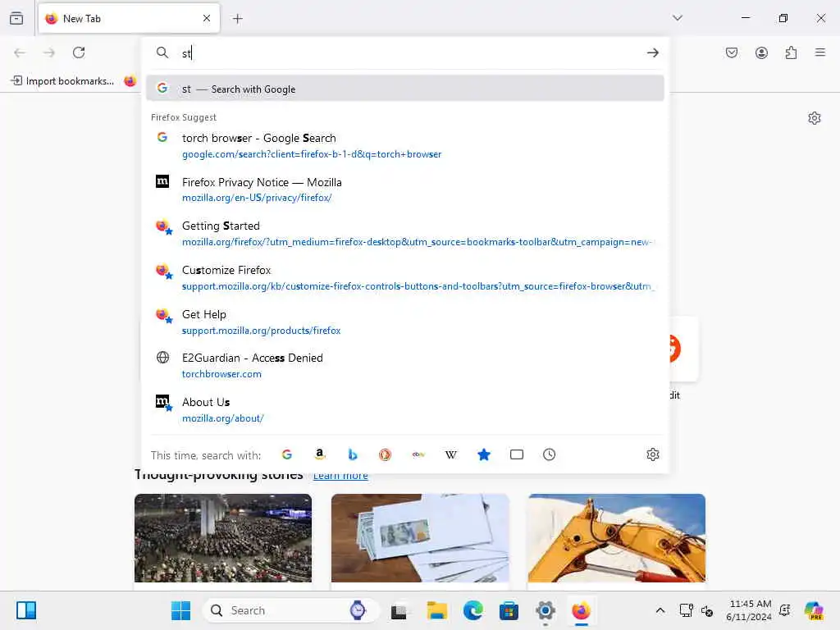Open 'About Us' mozilla.org suggestion
The image size is (840, 630).
pyautogui.click(x=405, y=410)
